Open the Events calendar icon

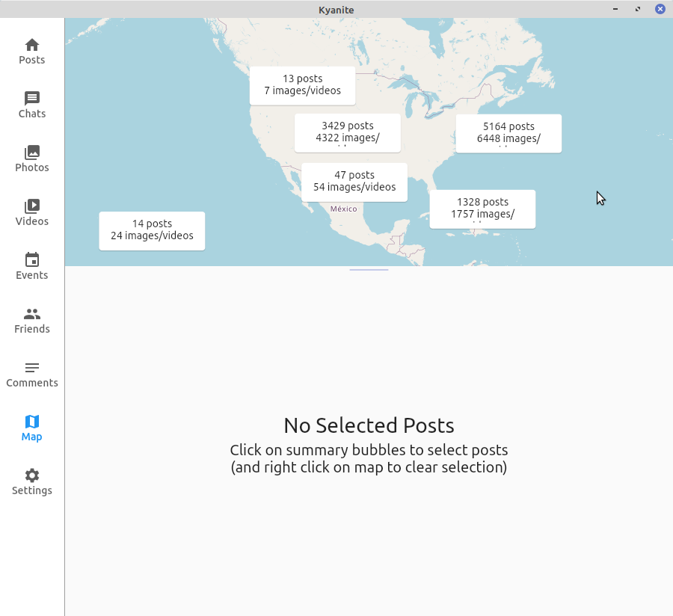(32, 260)
